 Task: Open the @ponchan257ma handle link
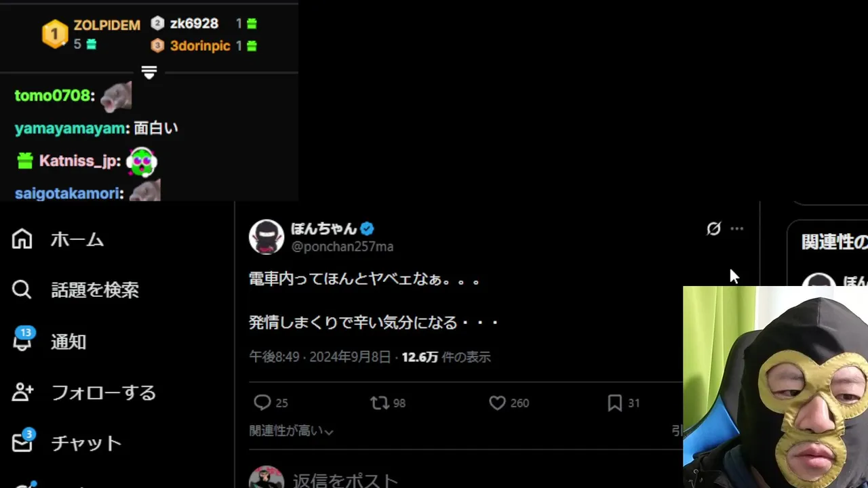[x=342, y=247]
